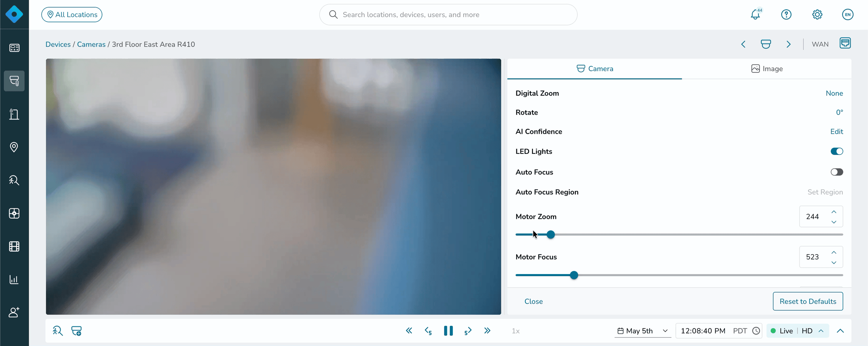
Task: Click the camera device icon in header
Action: pyautogui.click(x=766, y=44)
